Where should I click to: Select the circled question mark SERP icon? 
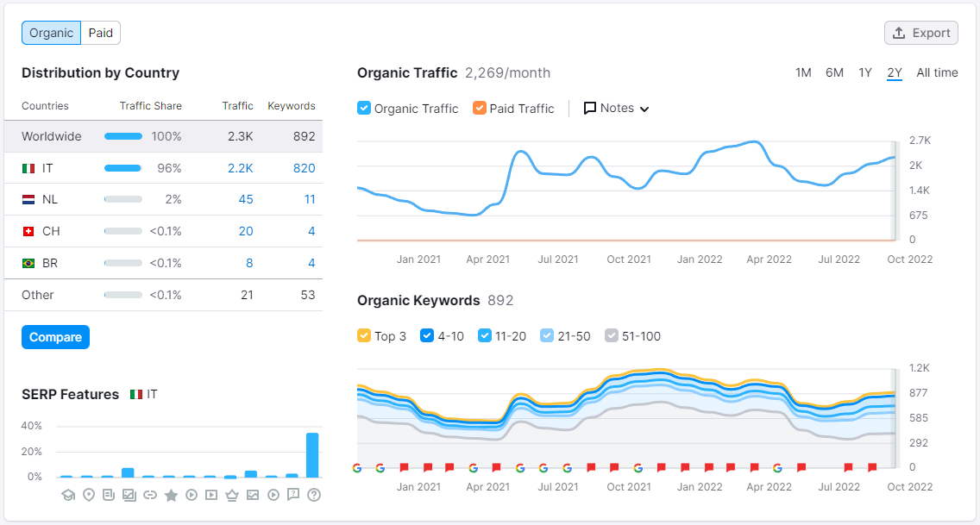point(314,495)
